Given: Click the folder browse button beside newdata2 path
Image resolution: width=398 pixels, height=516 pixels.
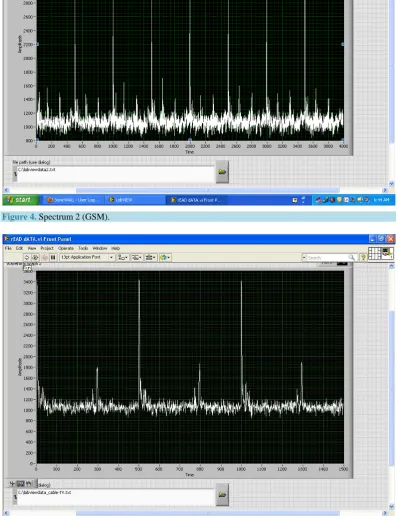Looking at the screenshot, I should (222, 172).
